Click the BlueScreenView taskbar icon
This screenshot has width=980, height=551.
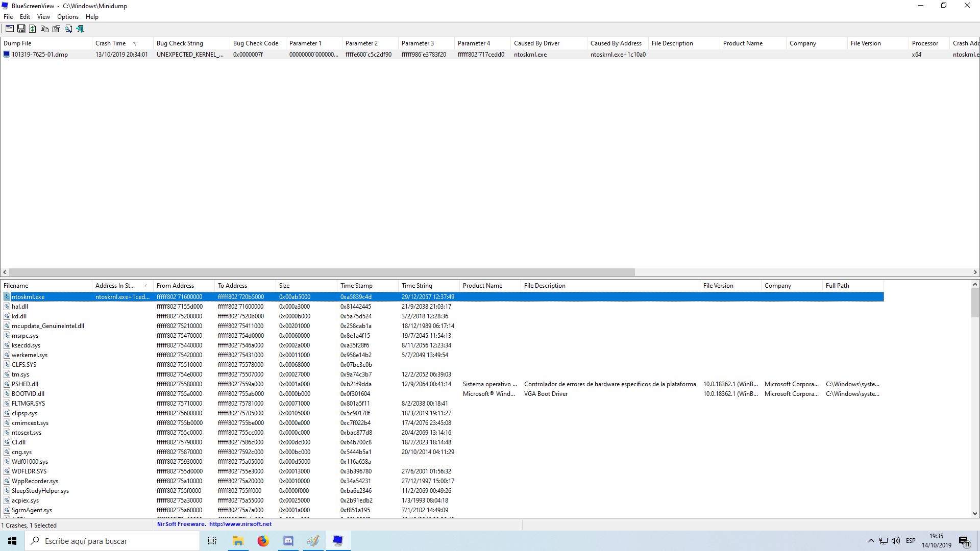pyautogui.click(x=338, y=541)
